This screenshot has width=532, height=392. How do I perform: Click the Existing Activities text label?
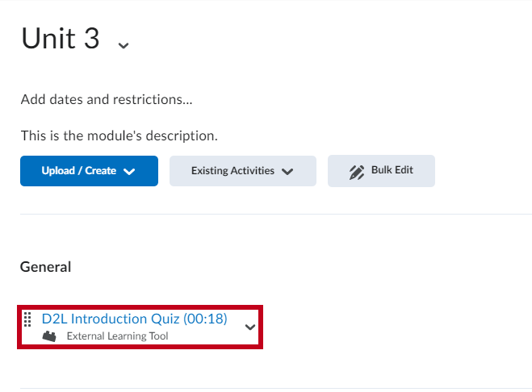[232, 170]
